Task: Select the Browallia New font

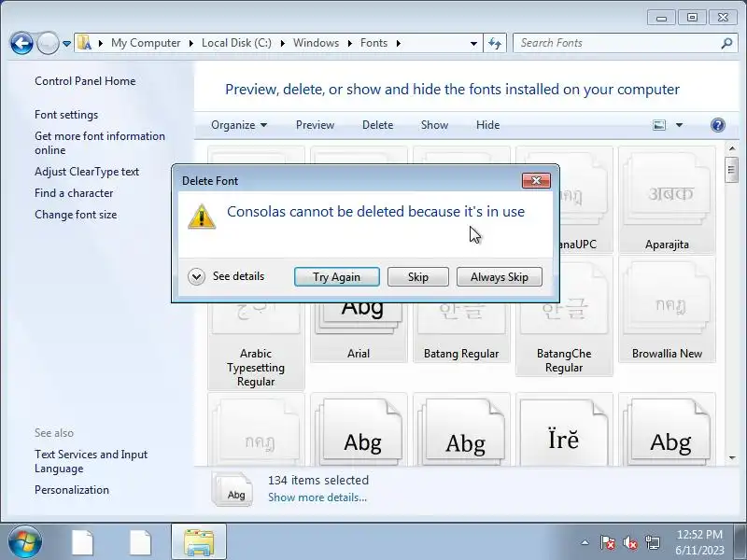Action: 667,310
